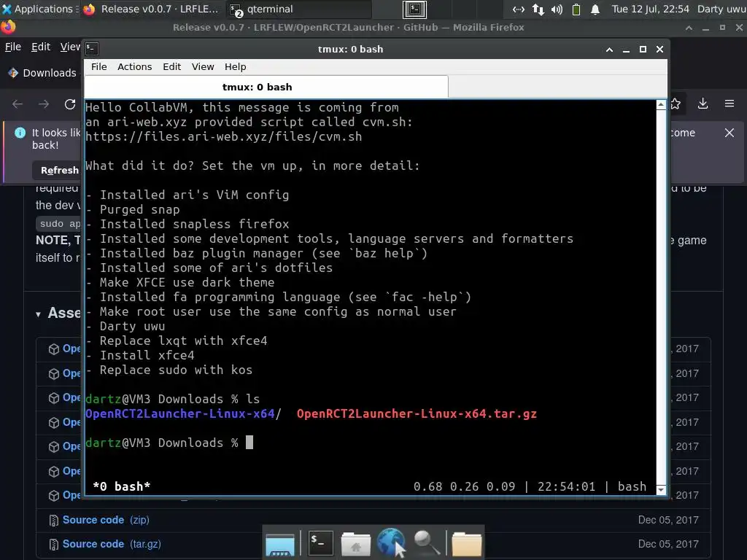The height and width of the screenshot is (560, 747).
Task: Click the qterminal window icon in title bar
Action: 91,49
